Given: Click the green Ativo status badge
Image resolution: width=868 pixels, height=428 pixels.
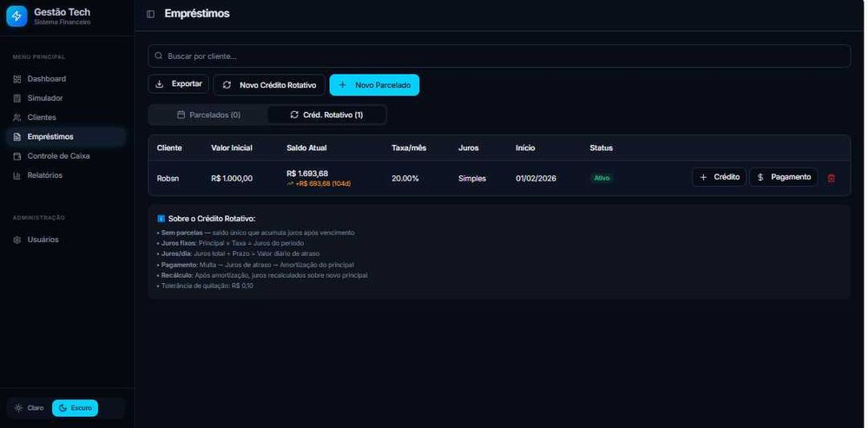Looking at the screenshot, I should click(602, 178).
